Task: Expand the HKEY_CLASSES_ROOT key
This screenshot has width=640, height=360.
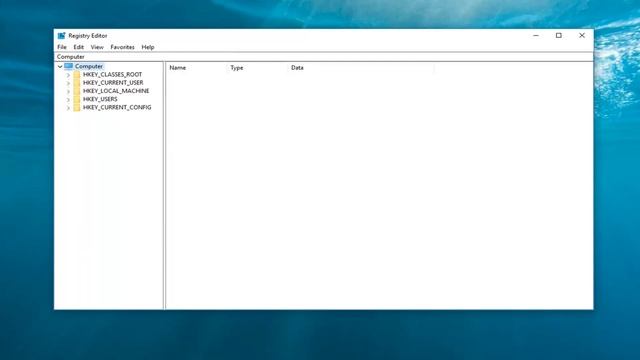Action: [x=68, y=75]
